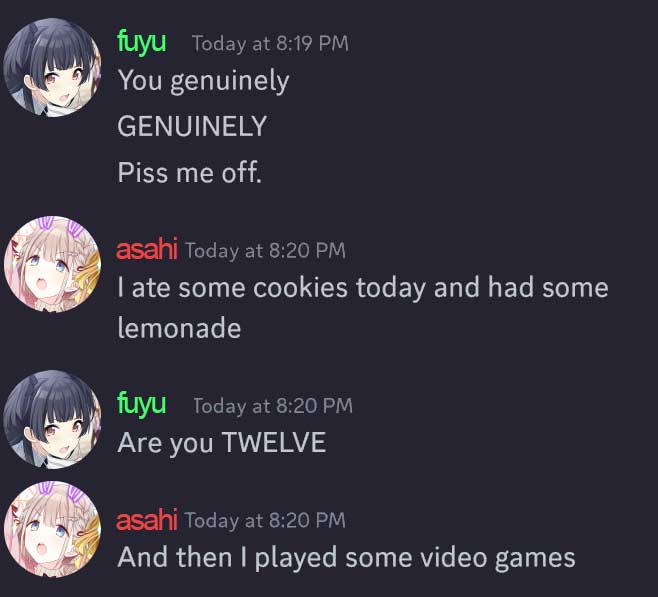
Task: Select the "GENUINELY" message line
Action: 192,126
